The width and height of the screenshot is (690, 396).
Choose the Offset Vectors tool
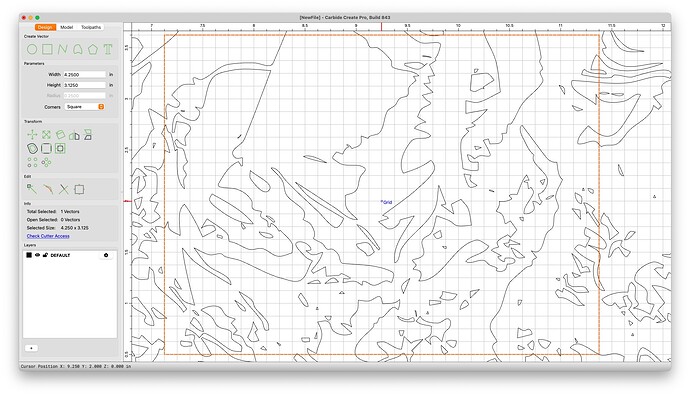32,148
